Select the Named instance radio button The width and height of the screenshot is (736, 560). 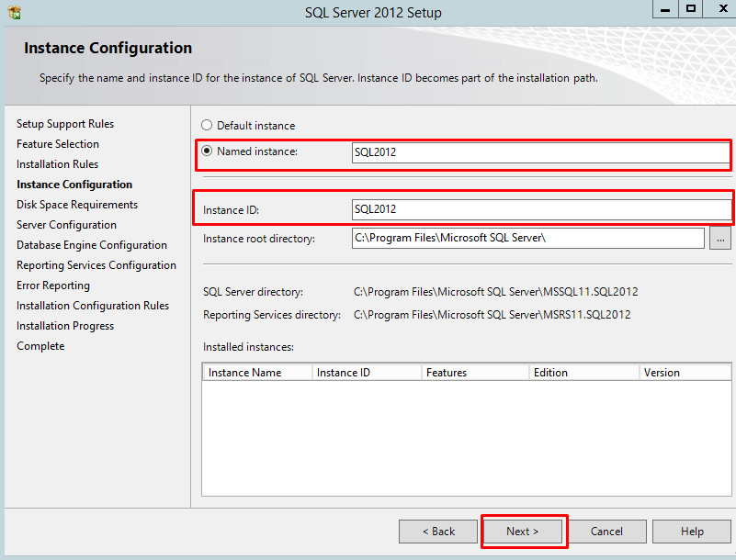coord(207,151)
